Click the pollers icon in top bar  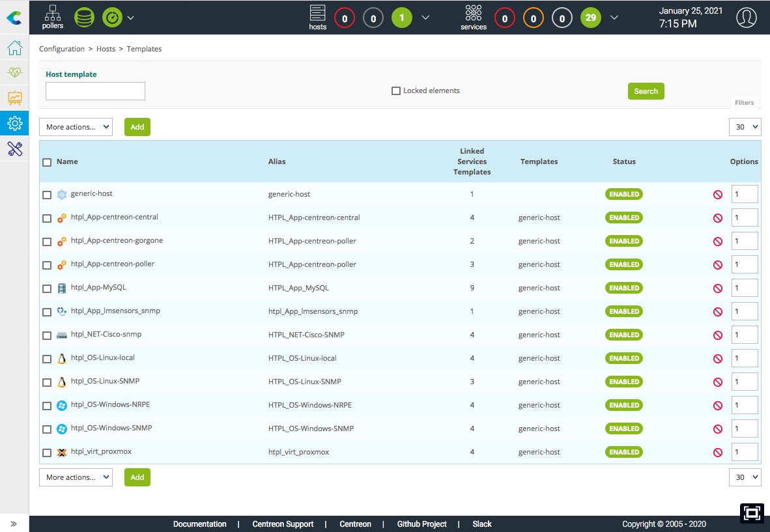53,17
